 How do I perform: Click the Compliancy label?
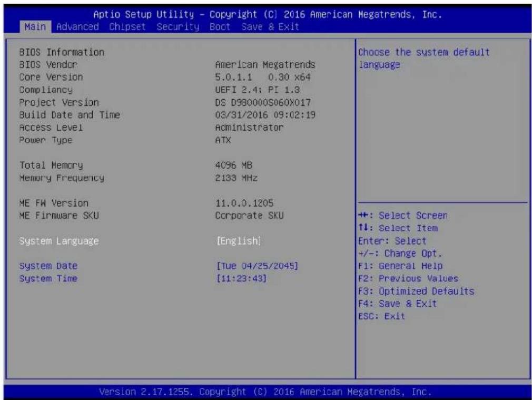[x=46, y=90]
